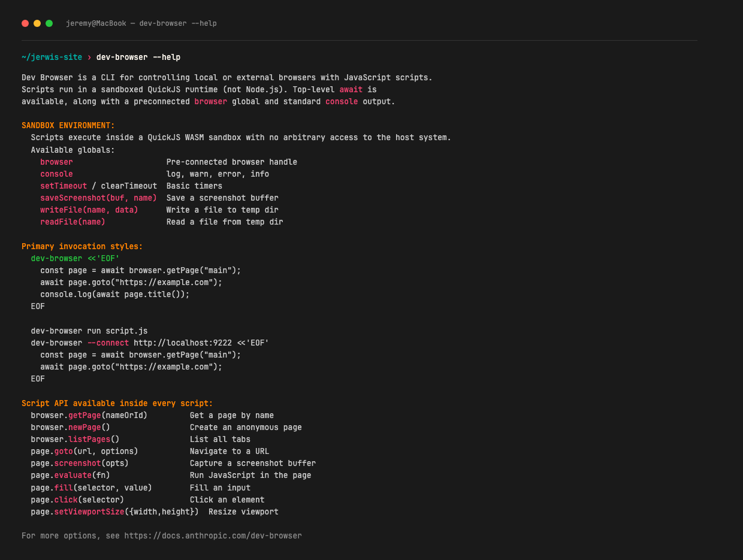
Task: Click the green "dev-browser <<'EOF'" line
Action: coord(75,259)
